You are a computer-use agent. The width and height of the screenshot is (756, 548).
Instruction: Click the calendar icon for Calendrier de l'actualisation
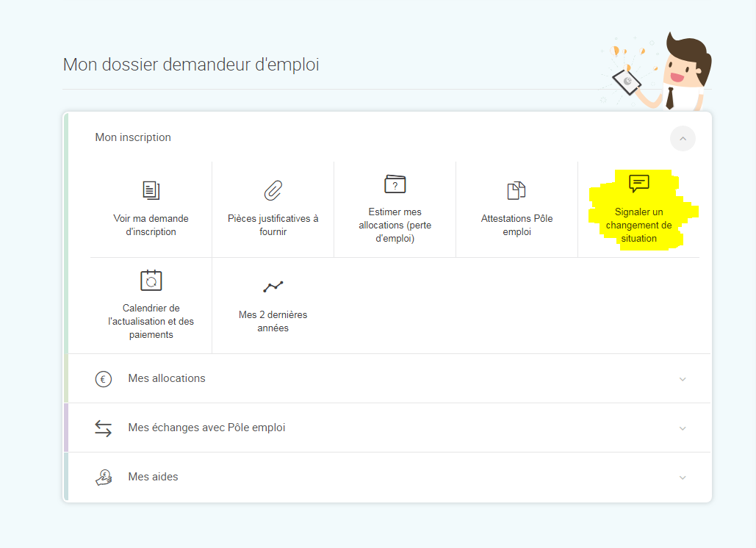click(x=151, y=280)
